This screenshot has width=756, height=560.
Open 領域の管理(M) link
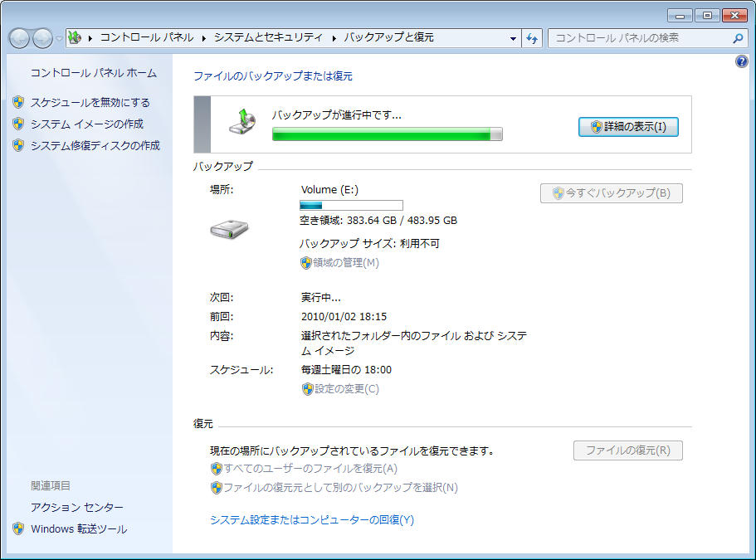pos(346,263)
